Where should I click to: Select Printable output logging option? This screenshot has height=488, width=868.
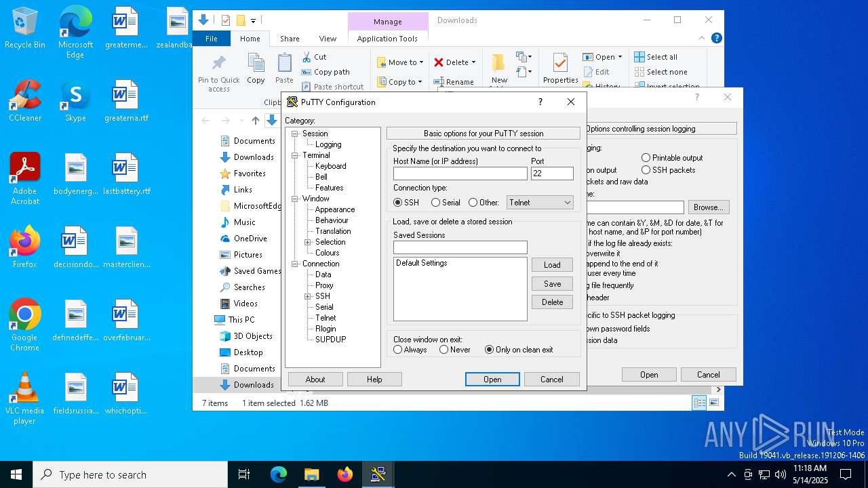672,158
